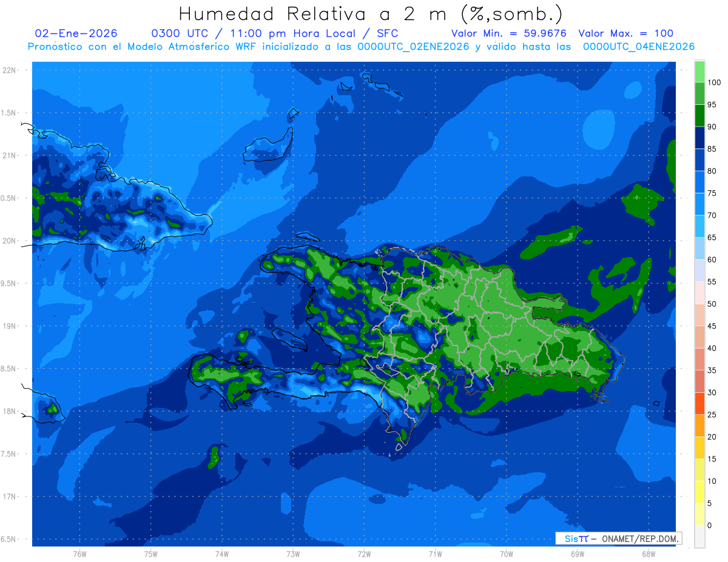Screen dimensions: 728x562
Task: Select the pale blue swatch between 60 and 65
Action: coord(699,248)
